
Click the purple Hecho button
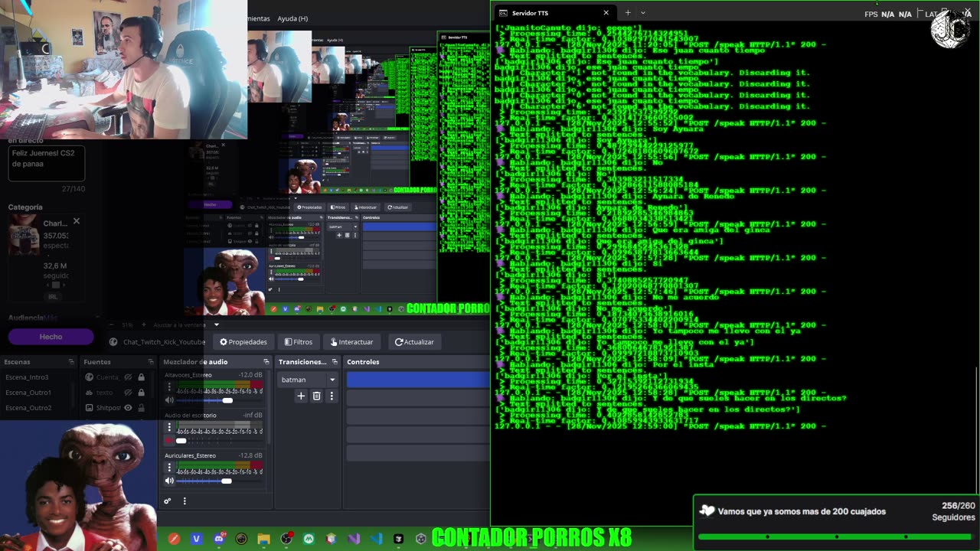(51, 337)
